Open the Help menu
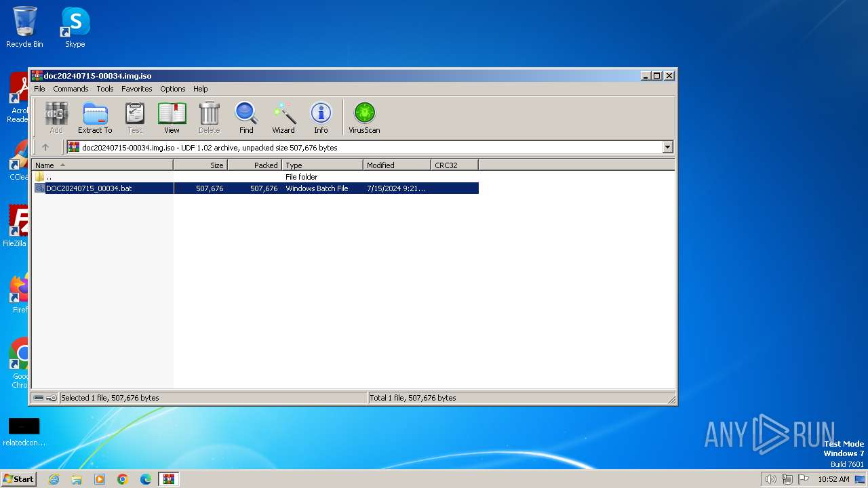This screenshot has width=868, height=488. (200, 89)
